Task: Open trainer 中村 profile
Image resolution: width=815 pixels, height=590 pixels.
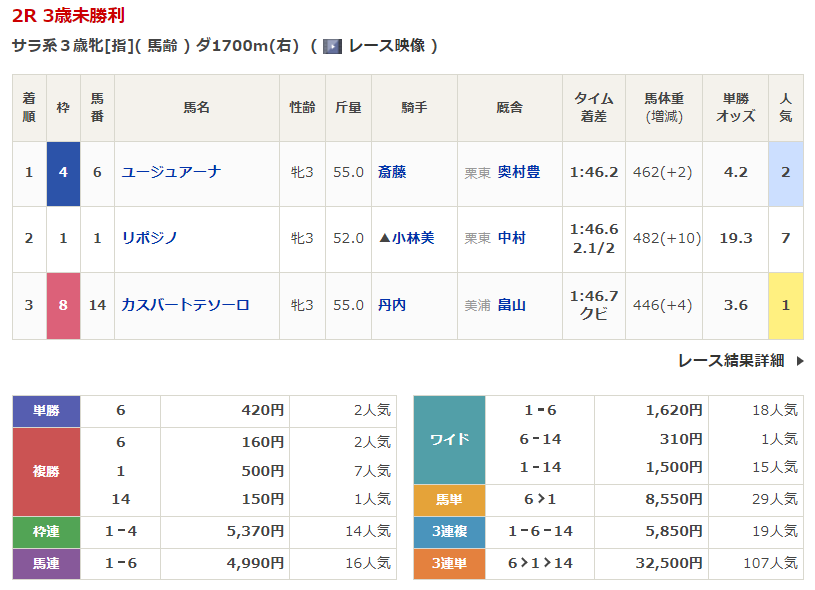Action: (x=512, y=238)
